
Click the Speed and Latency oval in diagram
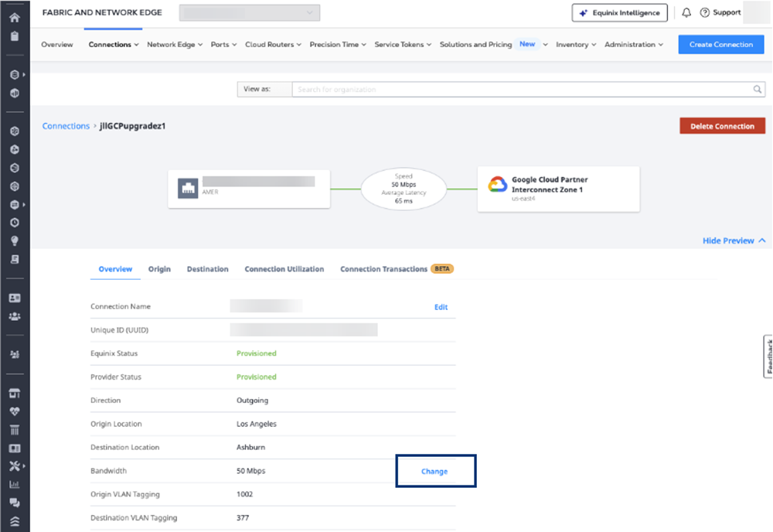click(x=404, y=189)
